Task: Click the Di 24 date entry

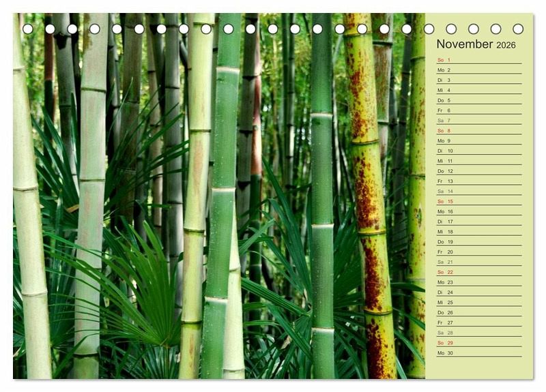Action: pos(478,292)
